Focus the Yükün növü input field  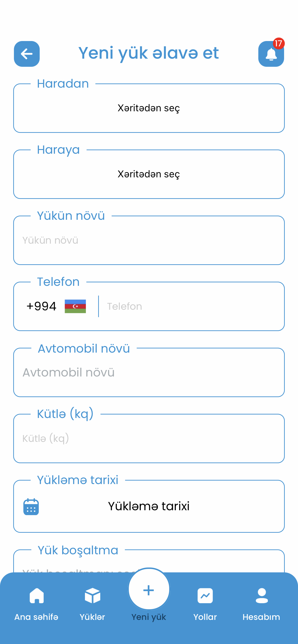[x=149, y=240]
